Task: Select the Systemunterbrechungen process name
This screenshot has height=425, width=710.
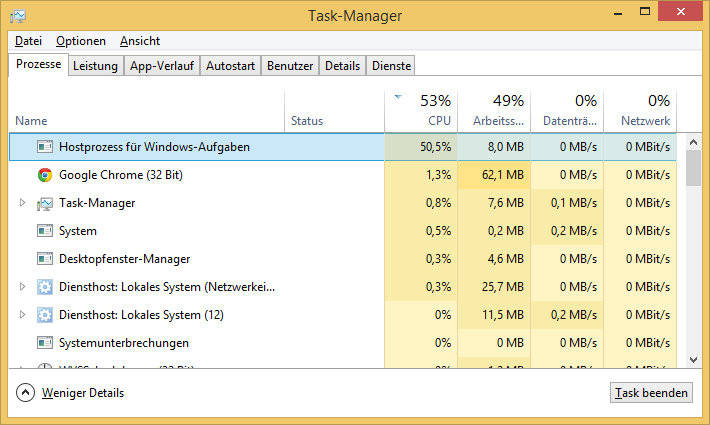Action: click(x=124, y=343)
